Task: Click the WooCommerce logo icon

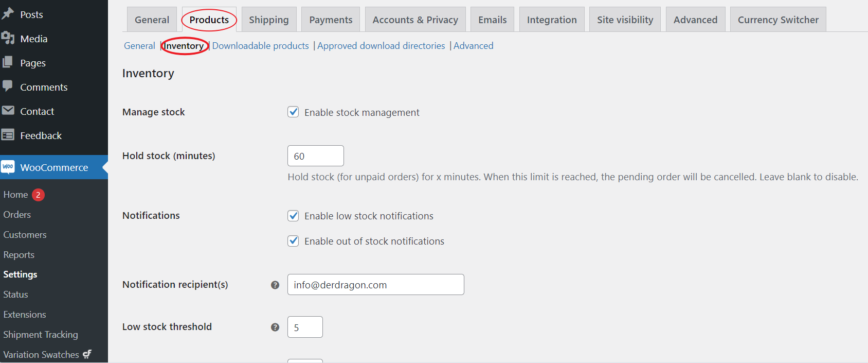Action: click(x=8, y=167)
